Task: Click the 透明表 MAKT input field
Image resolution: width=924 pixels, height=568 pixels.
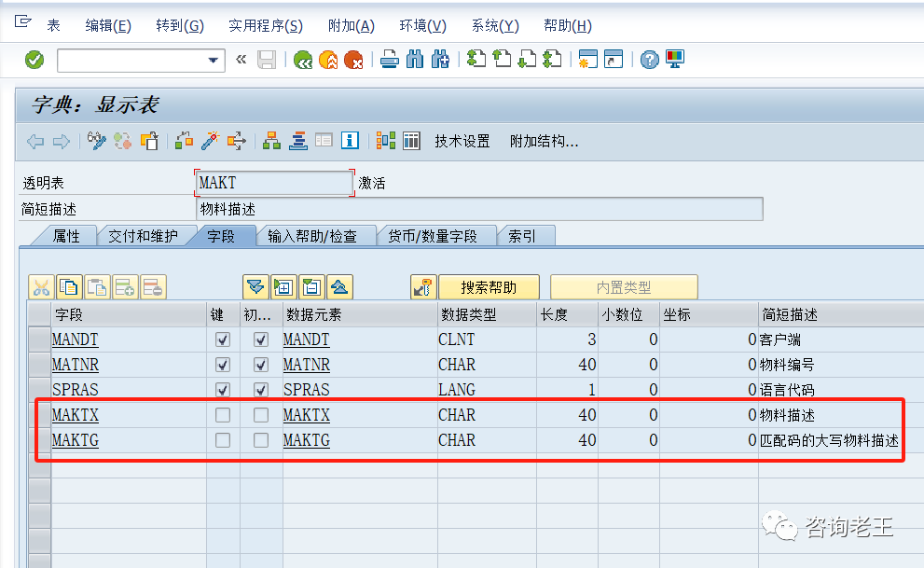Action: click(x=274, y=183)
